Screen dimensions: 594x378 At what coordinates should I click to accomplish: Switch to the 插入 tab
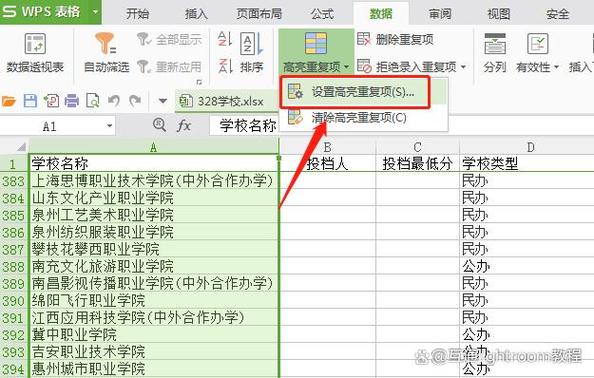196,14
